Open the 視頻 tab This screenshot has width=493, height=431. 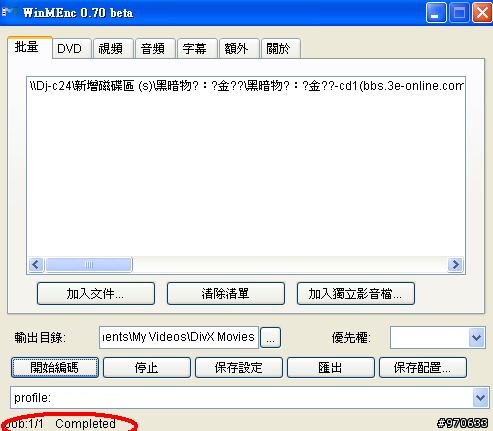(x=113, y=49)
